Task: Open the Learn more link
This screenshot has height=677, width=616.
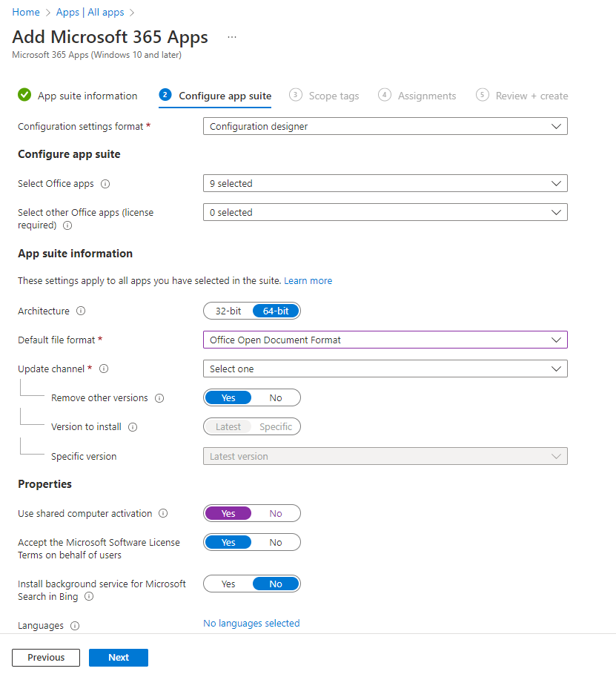Action: 308,280
